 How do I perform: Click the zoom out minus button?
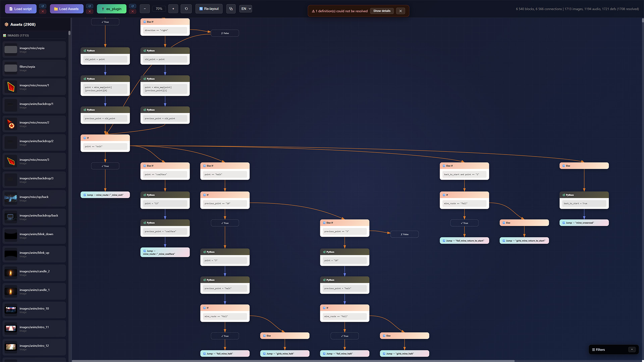(x=145, y=9)
